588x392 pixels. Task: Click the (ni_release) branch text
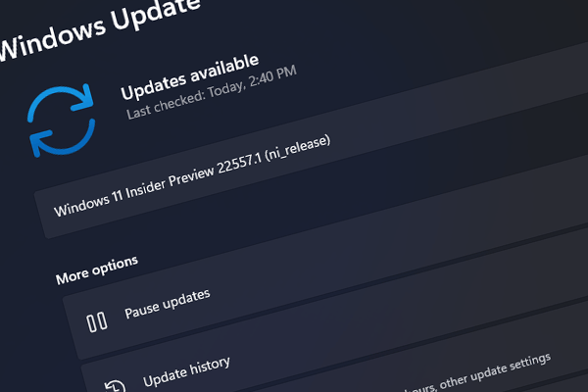pos(298,148)
